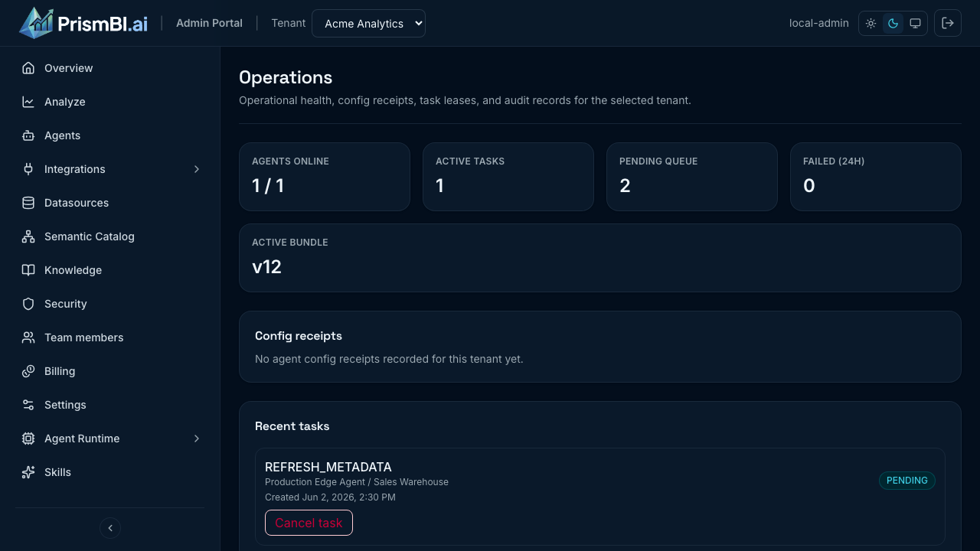Click the Team members people icon
980x551 pixels.
coord(28,337)
